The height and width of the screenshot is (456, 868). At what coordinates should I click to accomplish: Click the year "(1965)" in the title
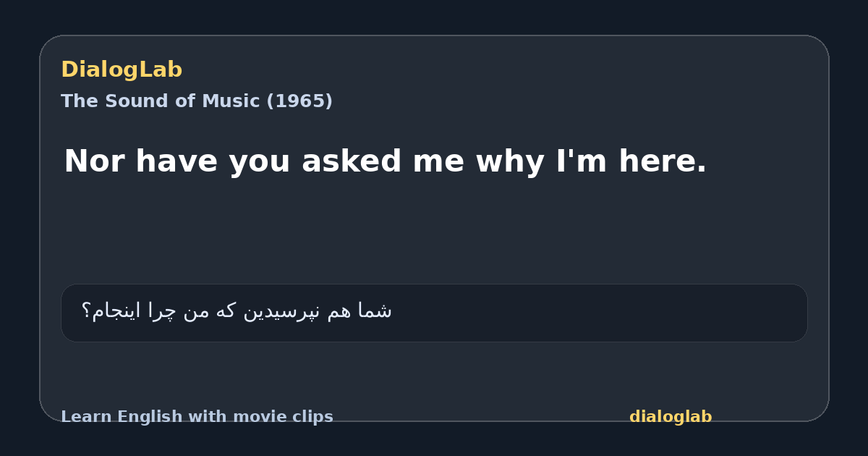point(299,101)
